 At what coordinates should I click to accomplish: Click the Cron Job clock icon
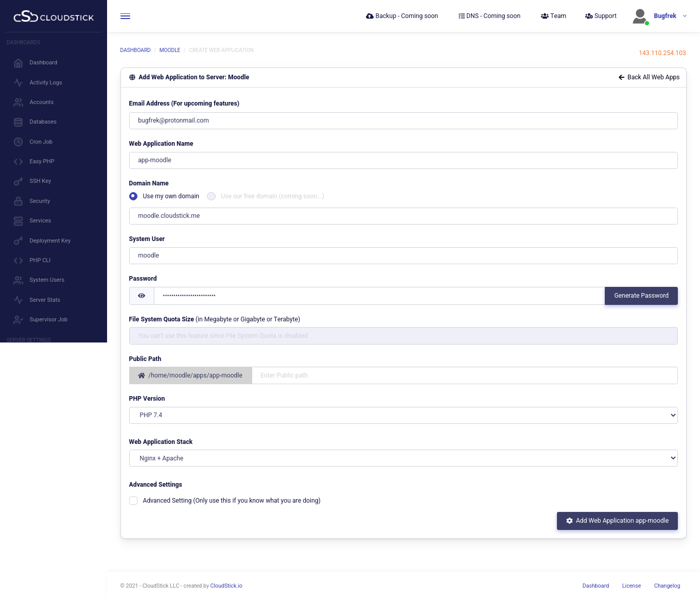click(x=19, y=142)
